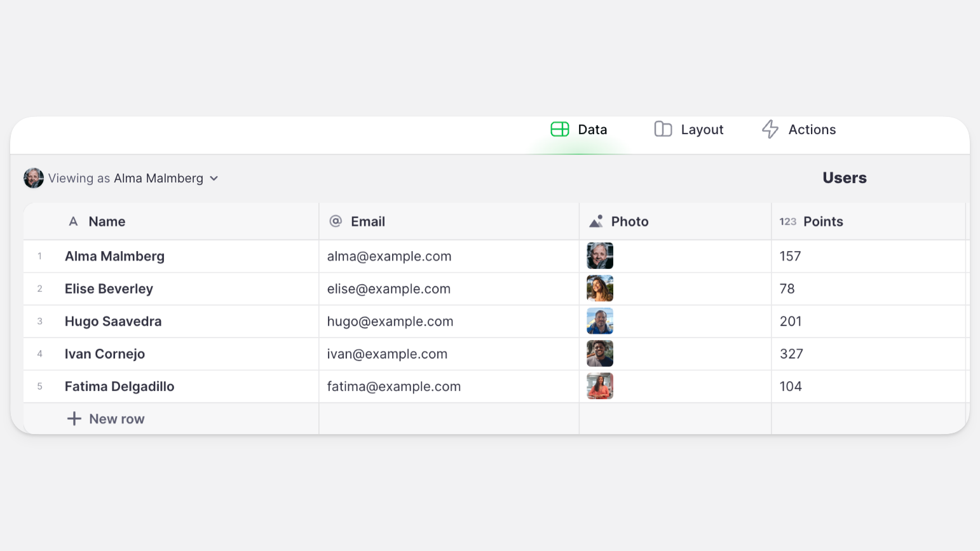
Task: Click the Layout panel icon
Action: click(x=663, y=130)
